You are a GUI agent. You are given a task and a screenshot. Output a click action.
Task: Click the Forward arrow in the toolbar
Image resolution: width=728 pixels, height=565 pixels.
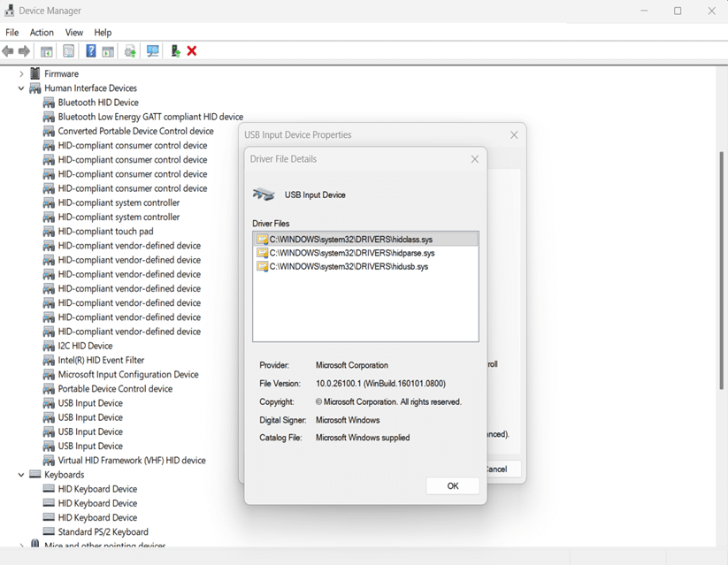pos(24,51)
